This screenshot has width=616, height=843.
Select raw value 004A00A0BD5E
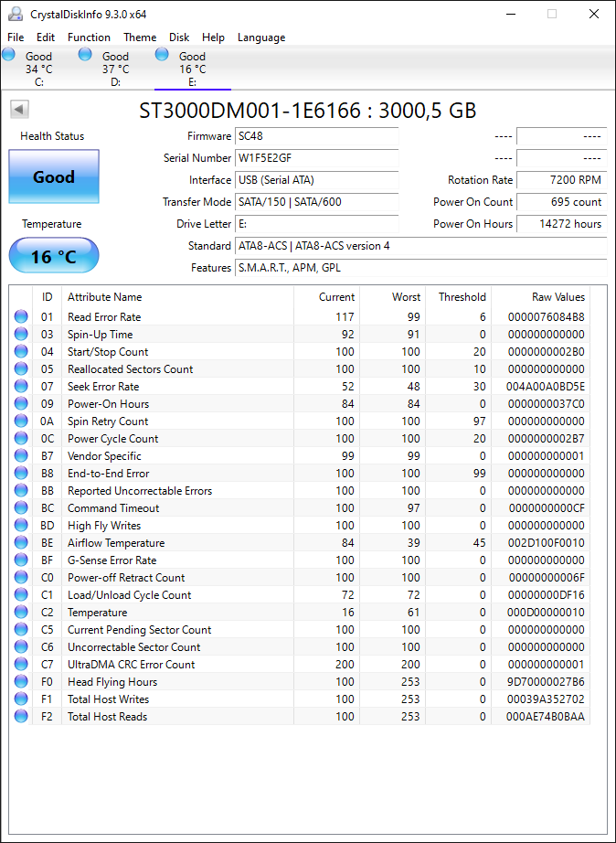coord(545,386)
